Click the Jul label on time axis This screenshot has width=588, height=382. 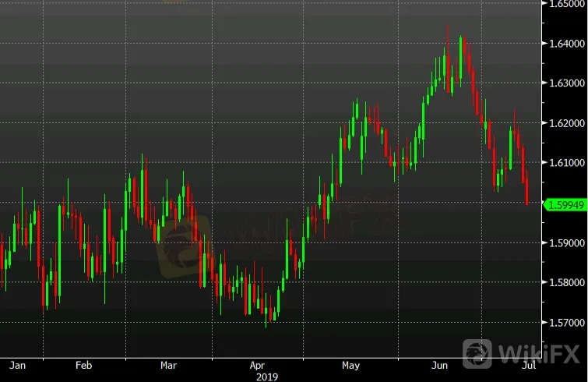[529, 366]
